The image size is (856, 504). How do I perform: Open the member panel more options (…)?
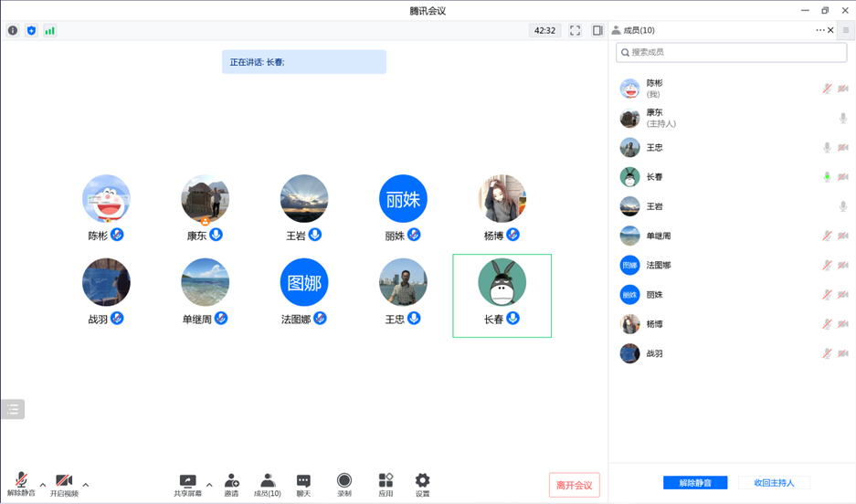coord(819,30)
